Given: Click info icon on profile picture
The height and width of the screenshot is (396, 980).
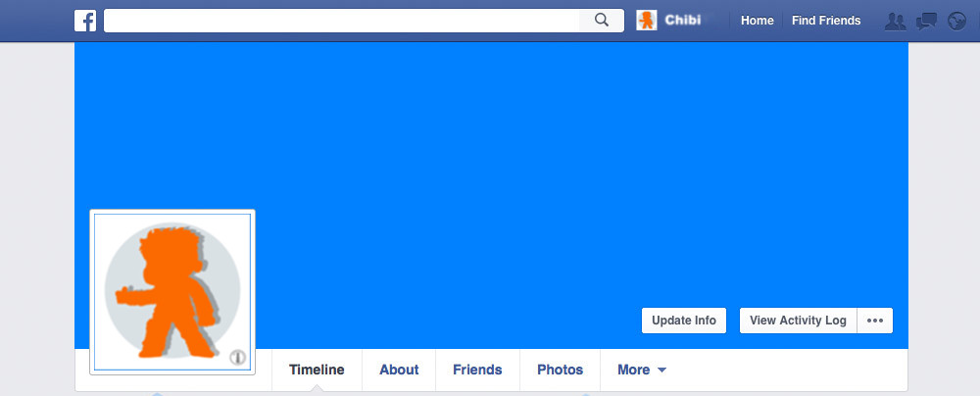Looking at the screenshot, I should point(237,357).
